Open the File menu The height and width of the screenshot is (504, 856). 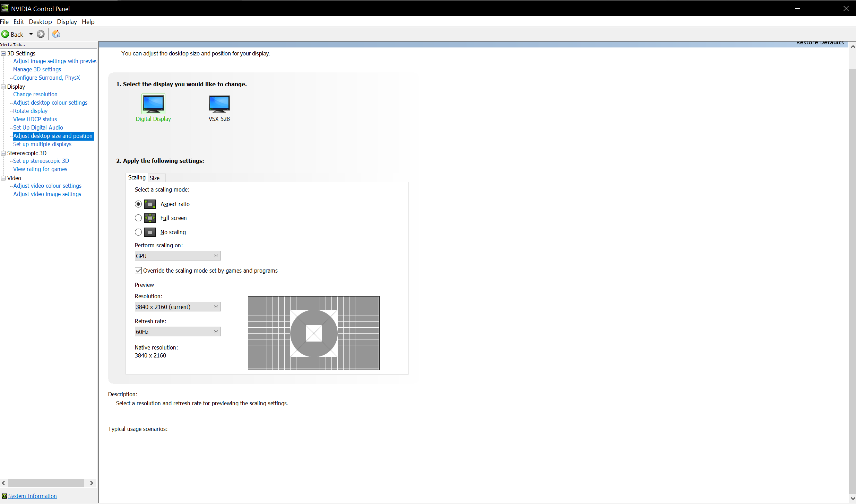point(5,21)
